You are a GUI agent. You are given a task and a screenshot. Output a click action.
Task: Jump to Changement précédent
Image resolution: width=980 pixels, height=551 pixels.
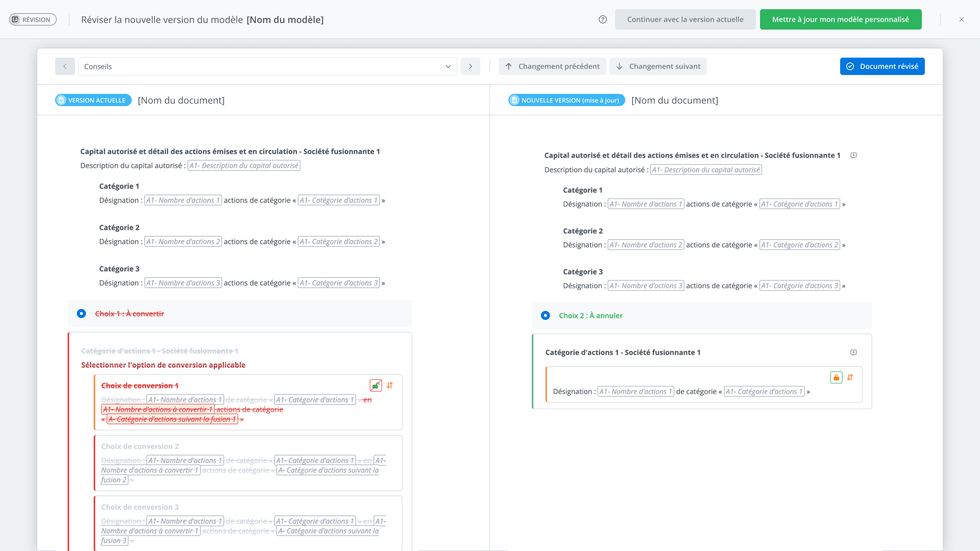pos(552,67)
